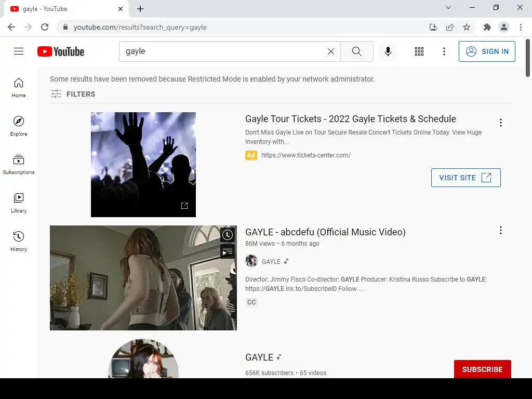Open the GAYLE channel result title
The width and height of the screenshot is (532, 399).
tap(259, 357)
